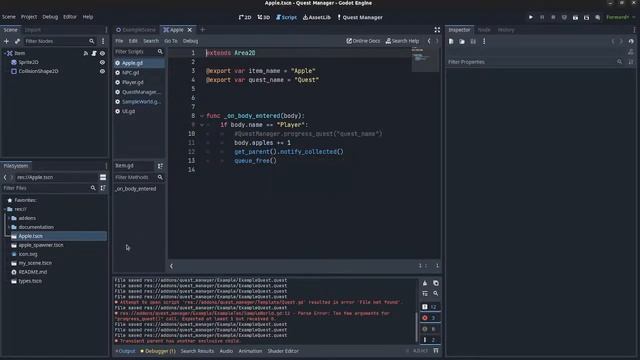The image size is (640, 360).
Task: Switch to the Node tab beside Inspector
Action: pos(484,30)
